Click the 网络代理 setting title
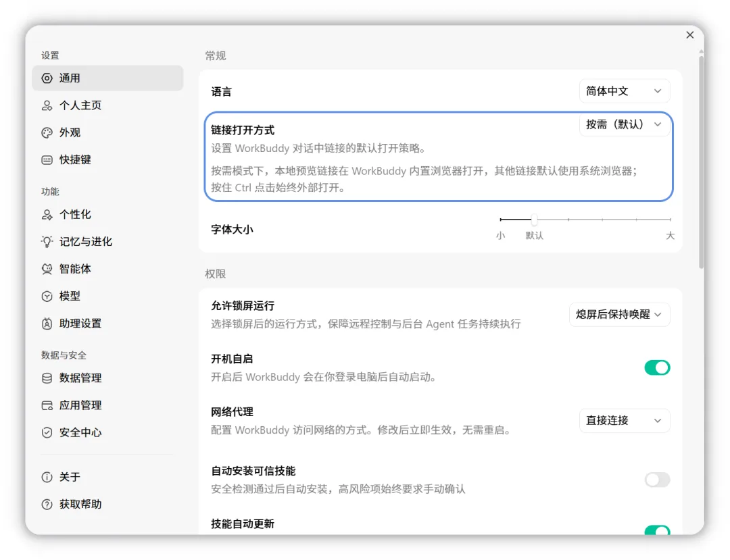 (x=232, y=412)
